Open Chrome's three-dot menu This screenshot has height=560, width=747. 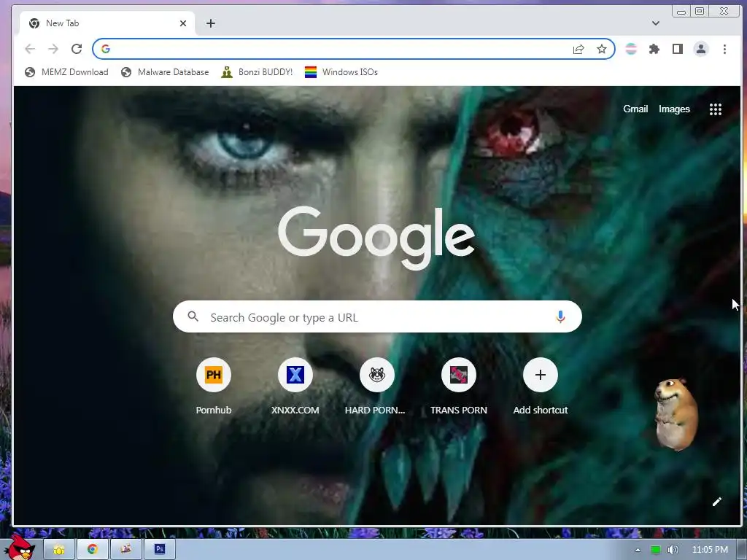click(x=724, y=49)
